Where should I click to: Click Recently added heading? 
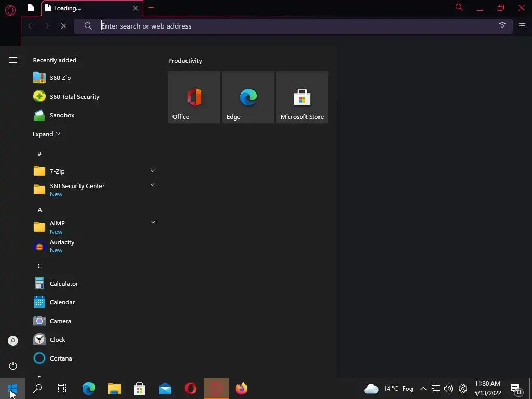(x=55, y=60)
